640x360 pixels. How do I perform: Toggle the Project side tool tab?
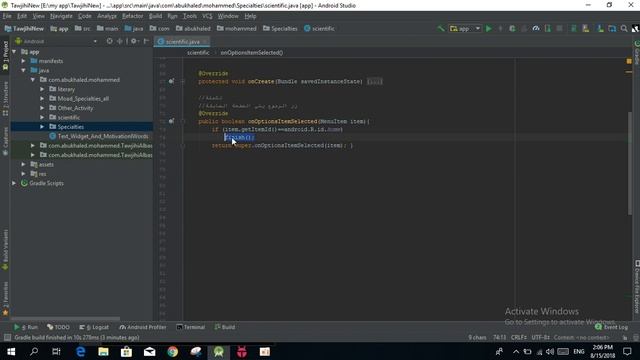tap(5, 56)
